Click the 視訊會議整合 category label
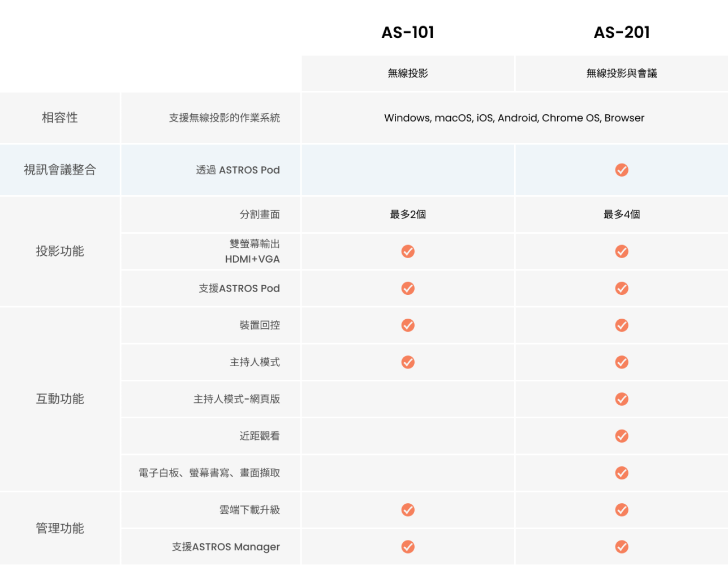The height and width of the screenshot is (566, 728). pyautogui.click(x=60, y=170)
